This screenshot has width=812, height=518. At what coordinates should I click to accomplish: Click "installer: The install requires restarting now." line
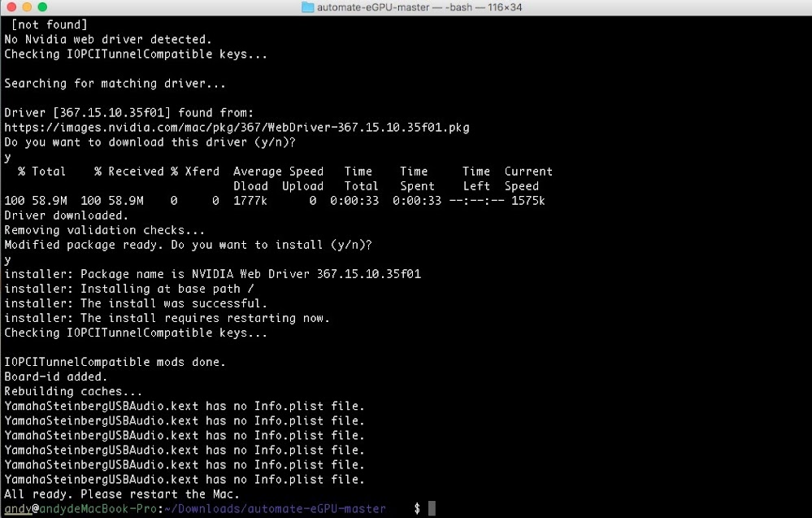167,318
